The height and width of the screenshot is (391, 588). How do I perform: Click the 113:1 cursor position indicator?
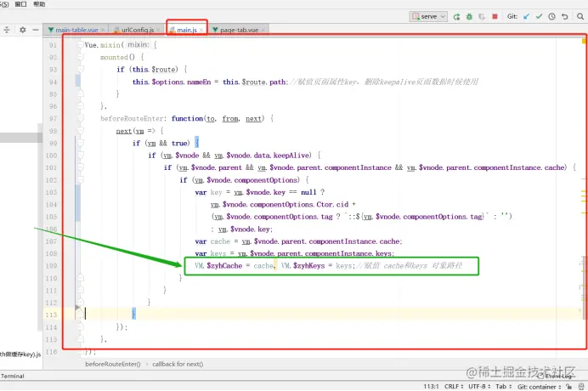pyautogui.click(x=431, y=387)
